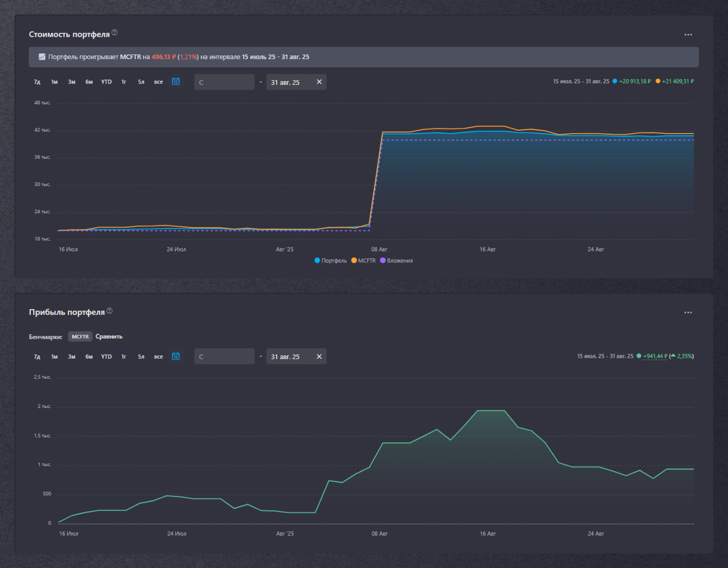The height and width of the screenshot is (568, 728).
Task: Click Сравнить benchmark button
Action: point(109,336)
